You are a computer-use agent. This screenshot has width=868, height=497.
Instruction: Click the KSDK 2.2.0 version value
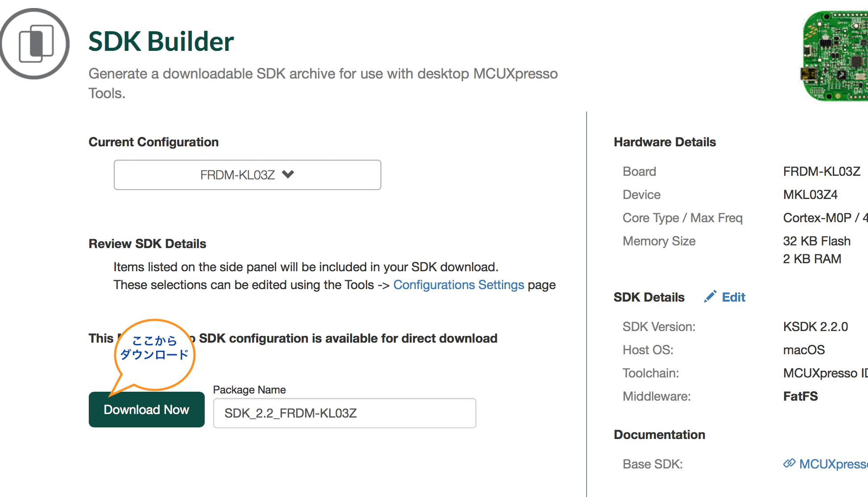coord(815,327)
